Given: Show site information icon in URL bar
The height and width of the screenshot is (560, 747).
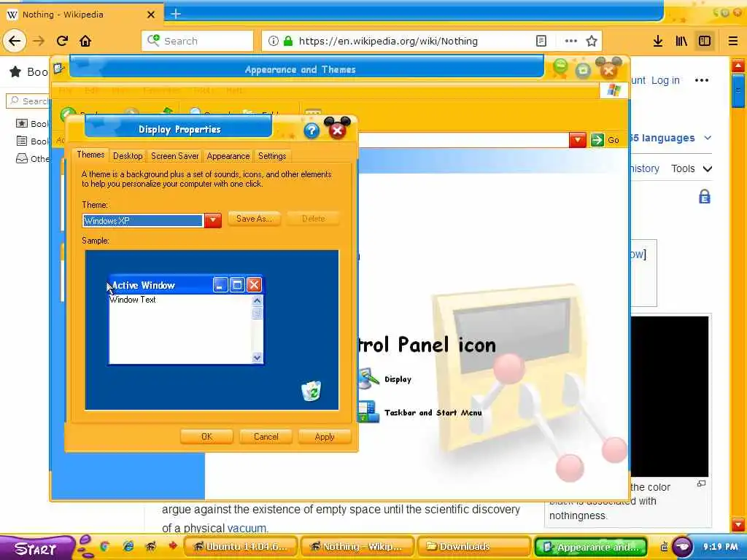Looking at the screenshot, I should pos(273,41).
